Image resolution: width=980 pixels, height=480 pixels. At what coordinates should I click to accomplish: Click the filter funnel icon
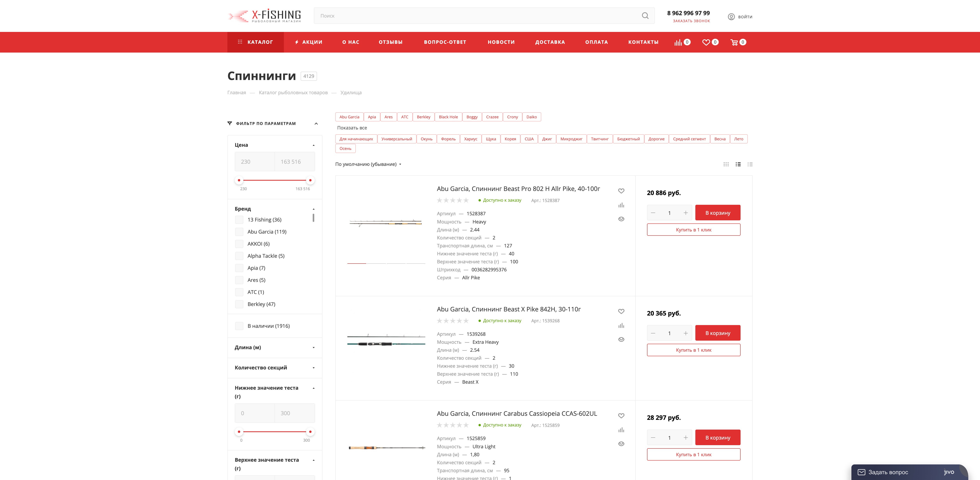coord(229,124)
